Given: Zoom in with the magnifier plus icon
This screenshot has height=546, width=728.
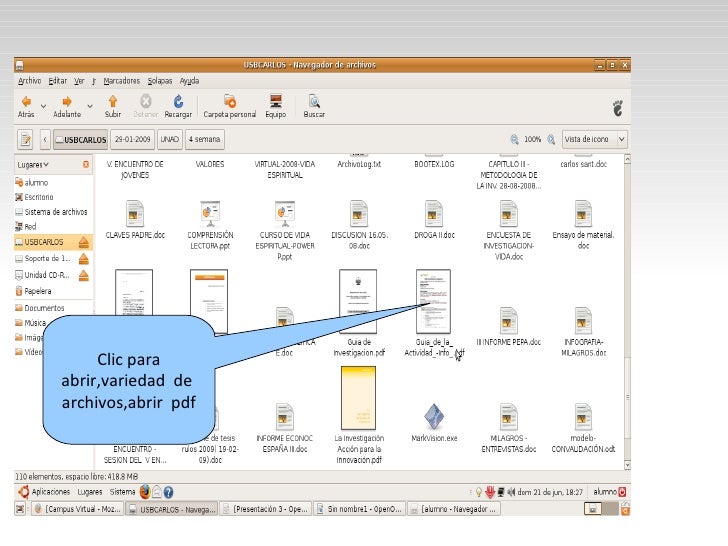Looking at the screenshot, I should (x=551, y=139).
